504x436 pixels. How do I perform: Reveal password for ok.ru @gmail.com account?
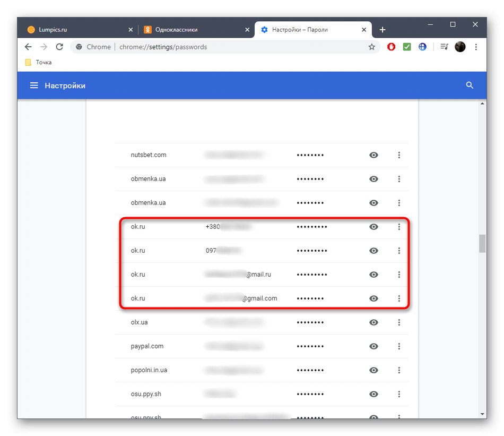373,298
